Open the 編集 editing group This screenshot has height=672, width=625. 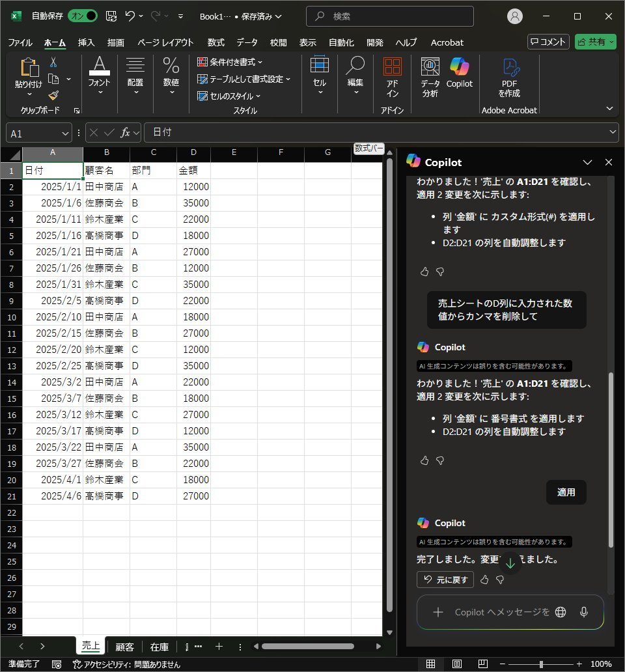coord(355,76)
